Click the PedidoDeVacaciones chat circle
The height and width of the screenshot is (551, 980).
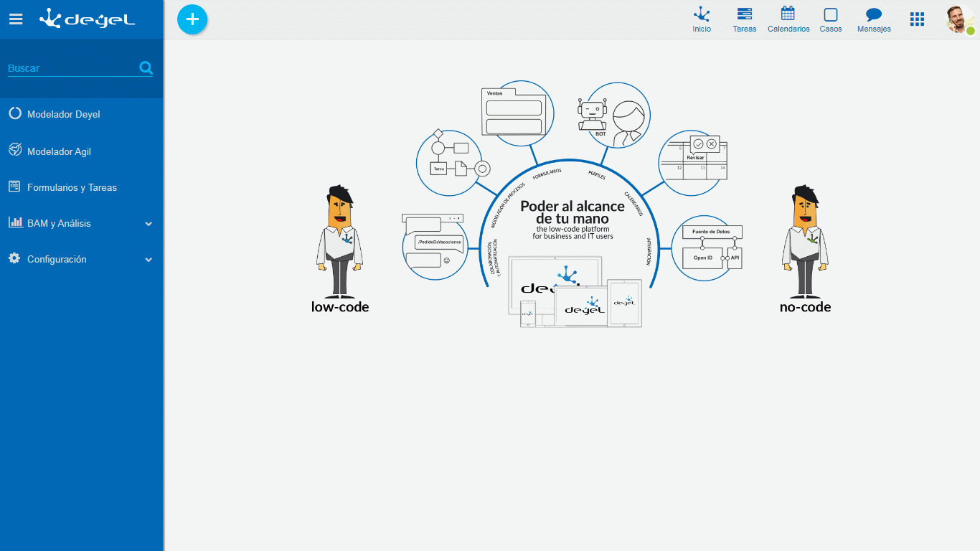click(436, 246)
